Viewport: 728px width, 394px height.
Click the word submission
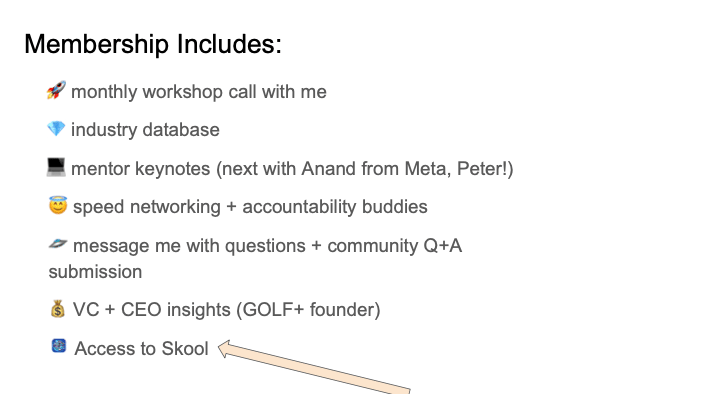(95, 272)
